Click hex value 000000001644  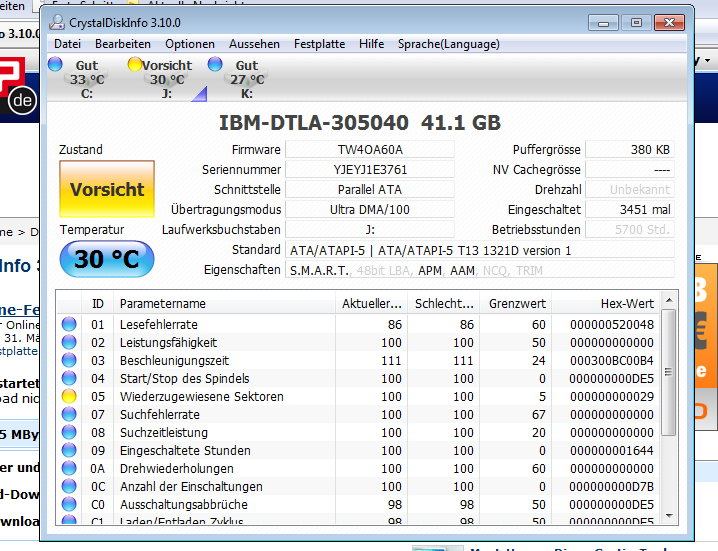(612, 451)
